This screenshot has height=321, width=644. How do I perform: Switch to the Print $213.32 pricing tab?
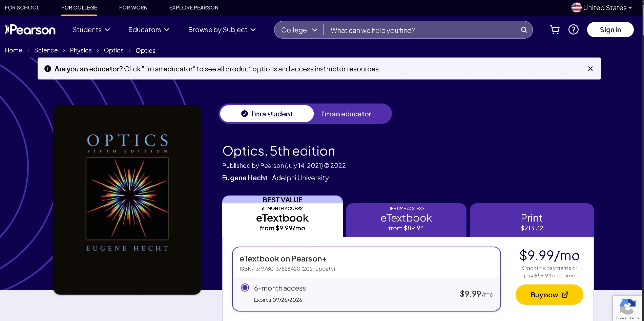(x=531, y=222)
